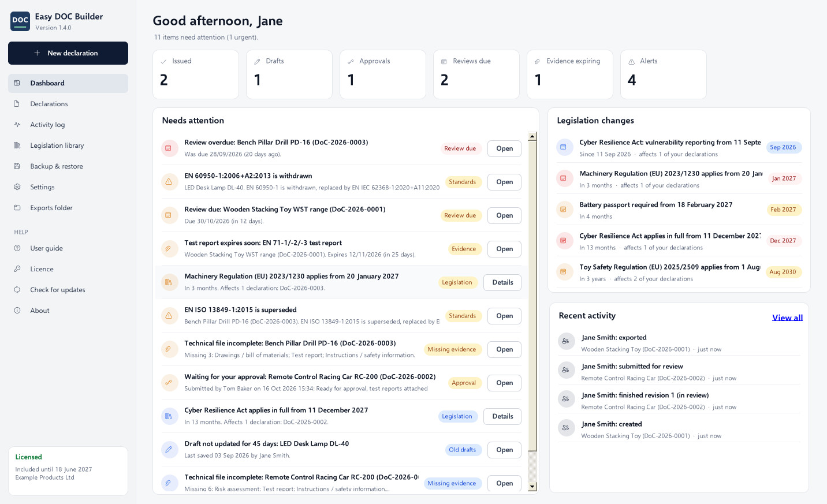827x504 pixels.
Task: View Details for Machinery Regulation 2023/1230
Action: click(502, 282)
